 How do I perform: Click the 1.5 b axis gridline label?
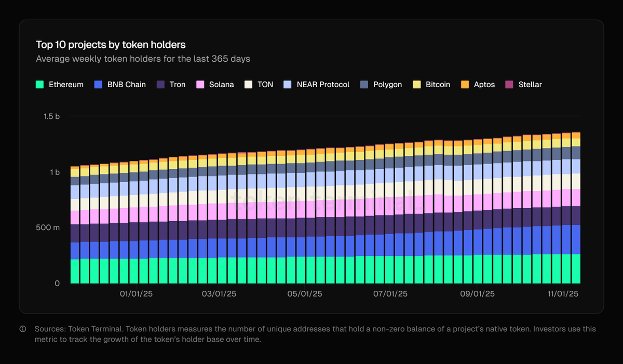(51, 116)
